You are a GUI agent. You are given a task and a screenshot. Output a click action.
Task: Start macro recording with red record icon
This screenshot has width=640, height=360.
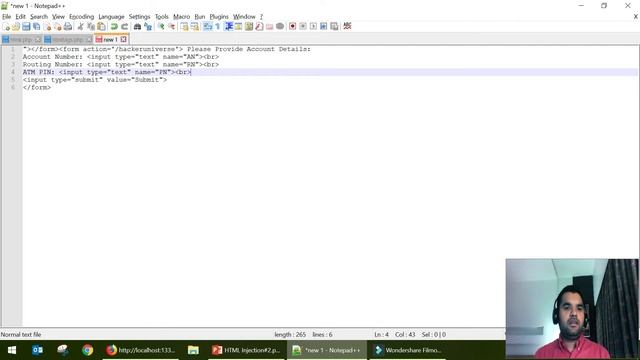tap(293, 27)
